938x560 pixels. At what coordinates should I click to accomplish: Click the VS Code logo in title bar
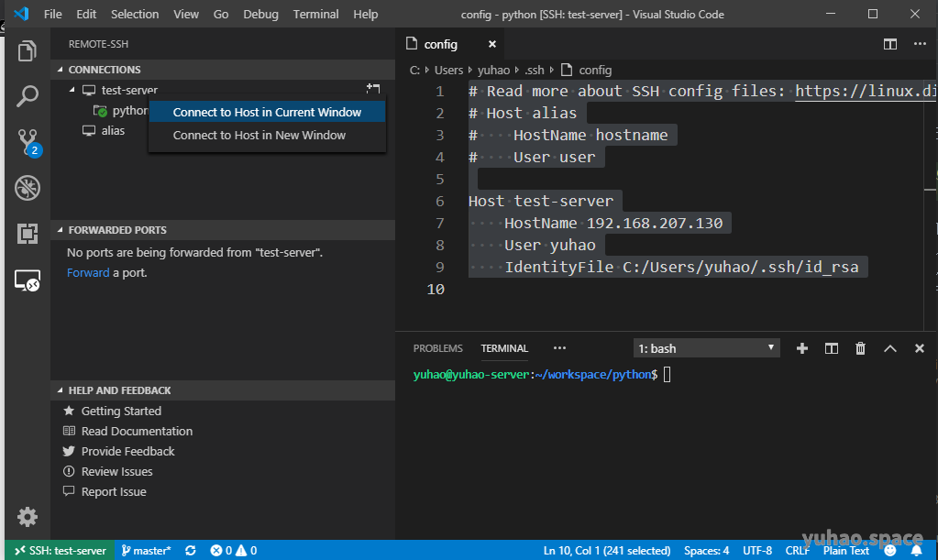[x=21, y=14]
